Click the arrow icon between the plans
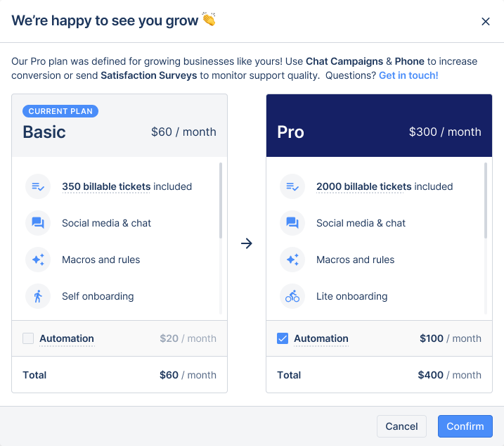This screenshot has height=446, width=504. coord(247,243)
